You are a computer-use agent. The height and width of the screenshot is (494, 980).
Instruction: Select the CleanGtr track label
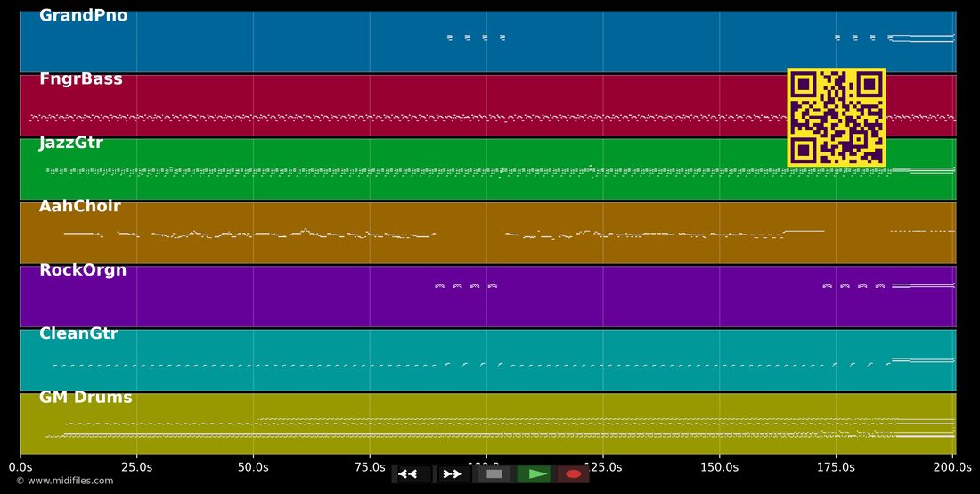pos(78,333)
